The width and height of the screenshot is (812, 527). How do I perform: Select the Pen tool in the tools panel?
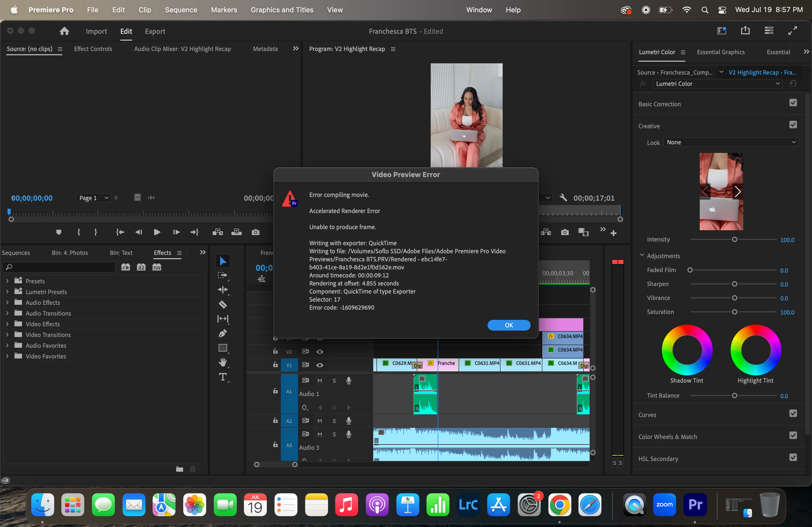(x=223, y=333)
